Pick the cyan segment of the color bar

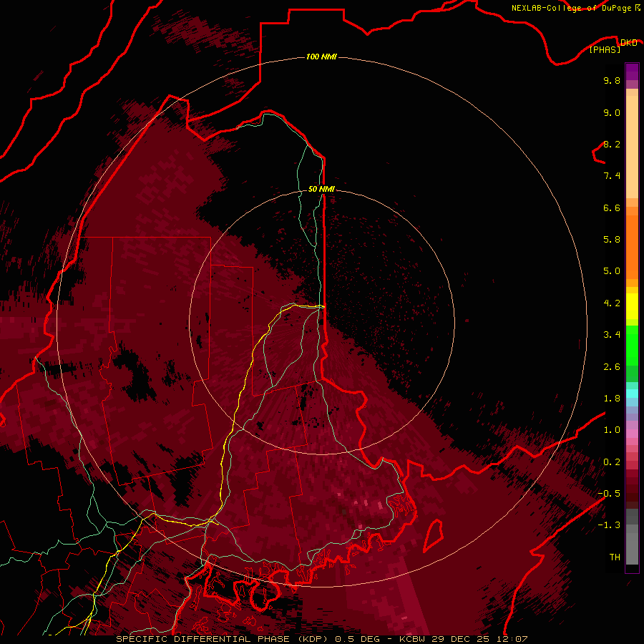point(632,394)
